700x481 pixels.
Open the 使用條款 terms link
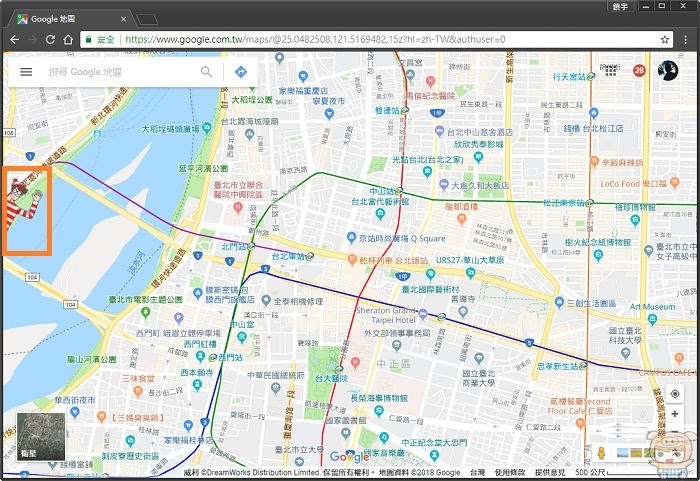(x=510, y=472)
